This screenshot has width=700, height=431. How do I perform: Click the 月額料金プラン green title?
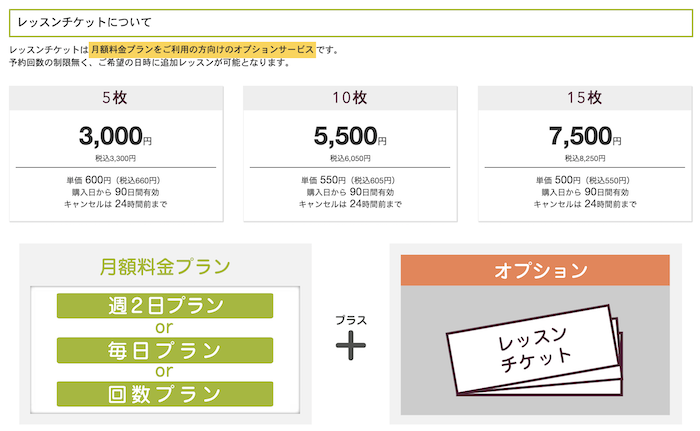[165, 267]
